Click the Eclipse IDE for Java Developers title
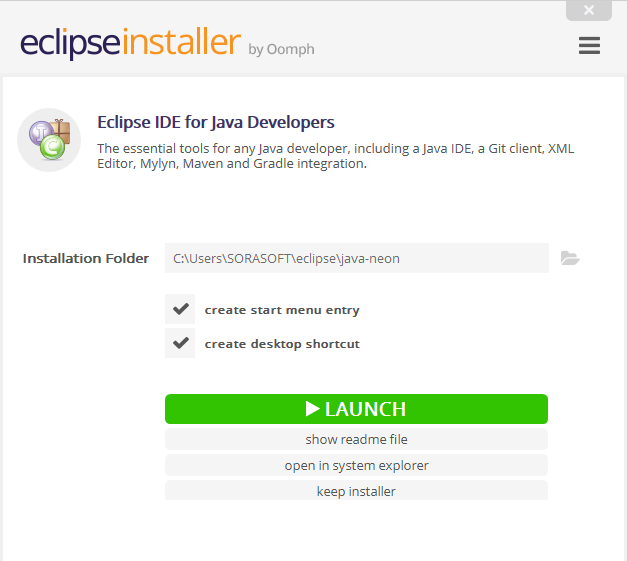 coord(216,122)
